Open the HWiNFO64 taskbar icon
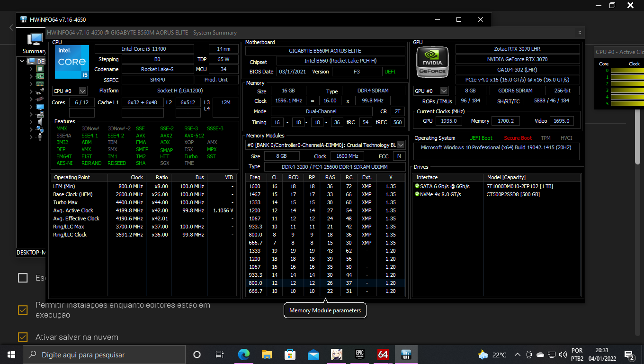The image size is (644, 364). (406, 355)
